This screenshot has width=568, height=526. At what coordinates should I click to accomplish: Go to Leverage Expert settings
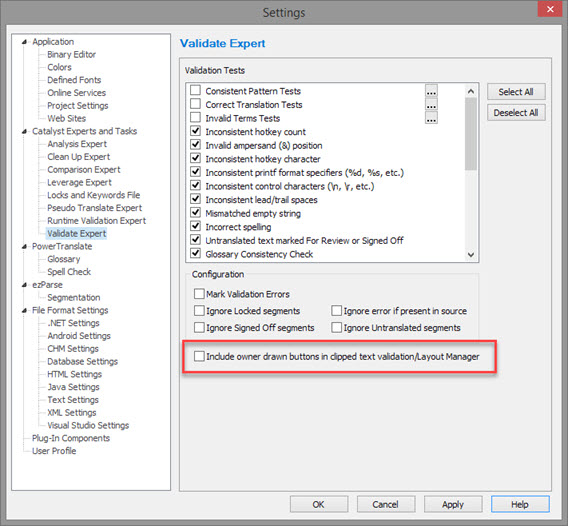click(79, 182)
